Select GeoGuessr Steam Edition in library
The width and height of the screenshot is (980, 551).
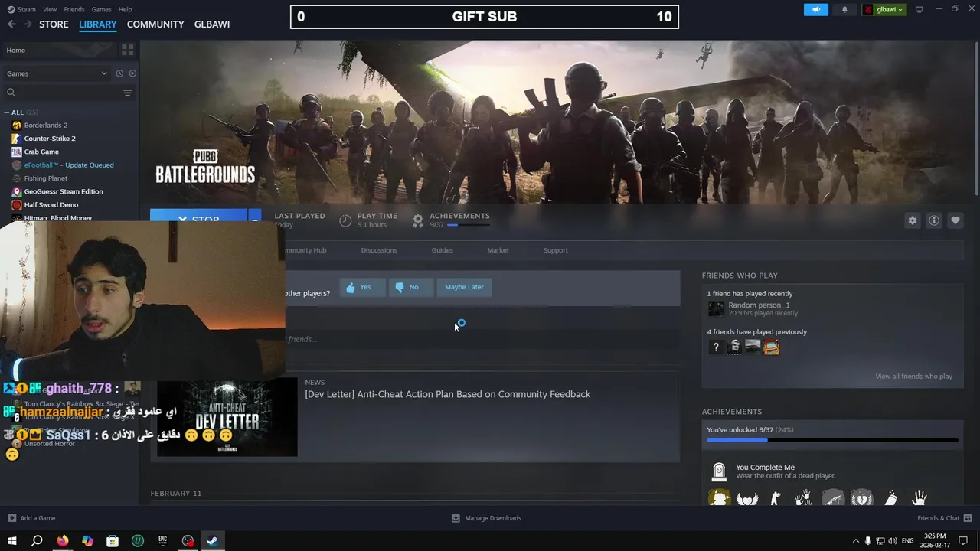click(63, 191)
